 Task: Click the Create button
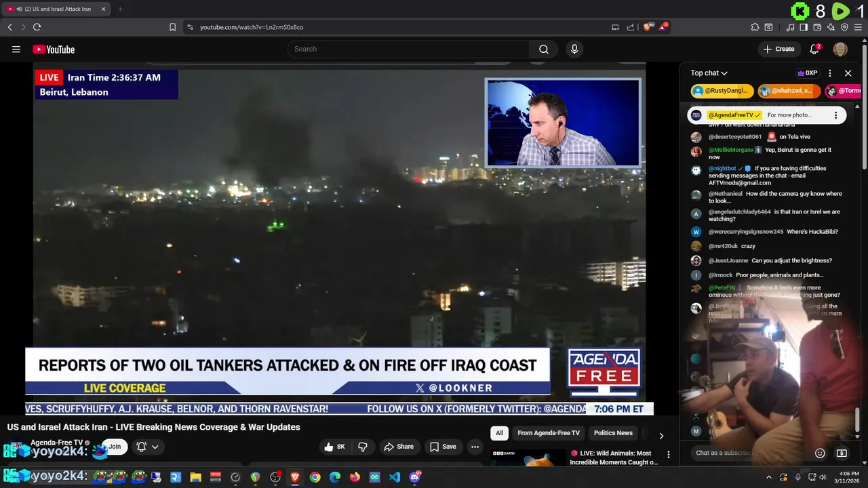point(778,49)
